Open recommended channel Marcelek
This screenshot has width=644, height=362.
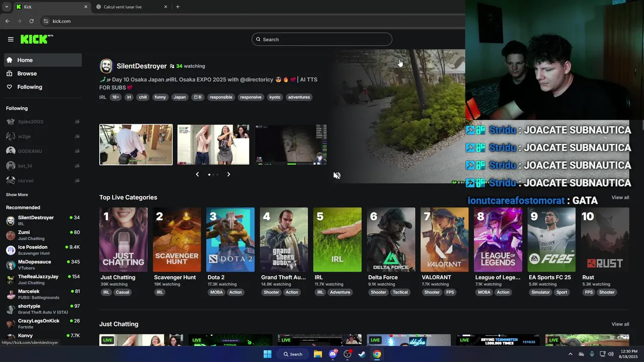tap(43, 294)
